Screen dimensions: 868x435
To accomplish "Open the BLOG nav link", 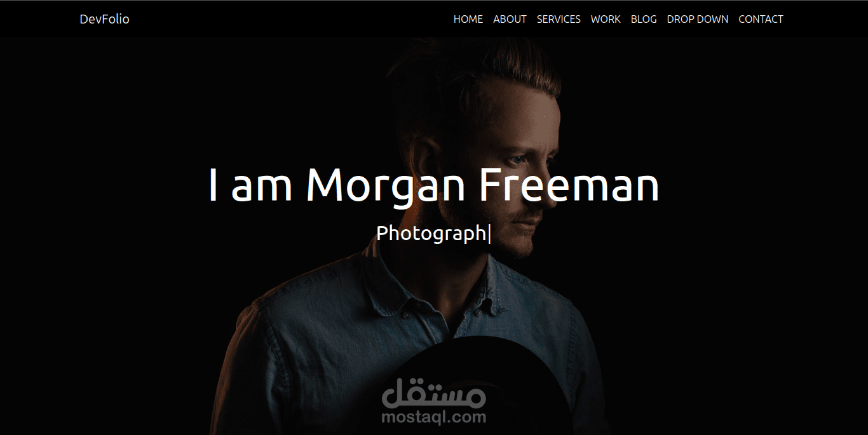I will [x=644, y=19].
